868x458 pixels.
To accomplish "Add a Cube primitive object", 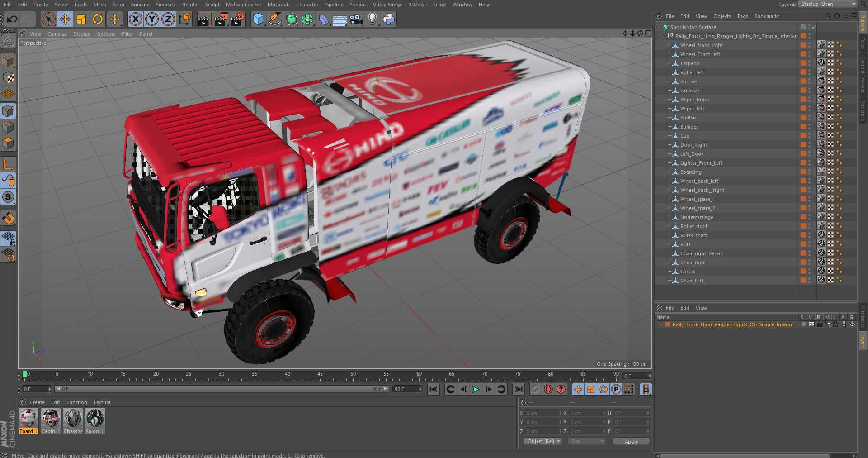I will coord(258,19).
